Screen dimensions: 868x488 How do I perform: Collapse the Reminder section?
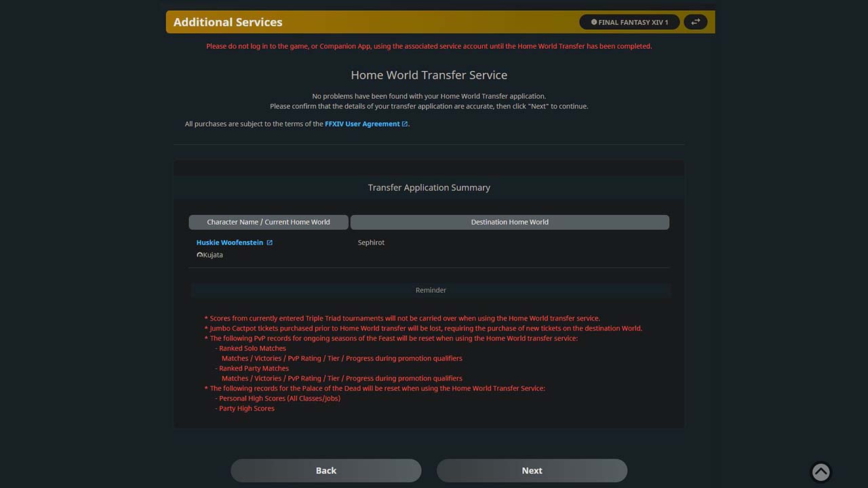click(431, 289)
